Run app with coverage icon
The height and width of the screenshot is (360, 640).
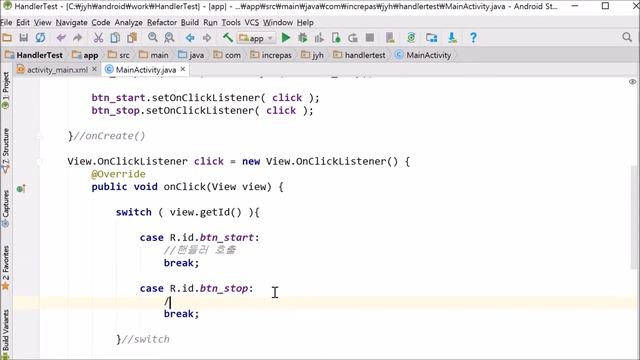pos(319,38)
